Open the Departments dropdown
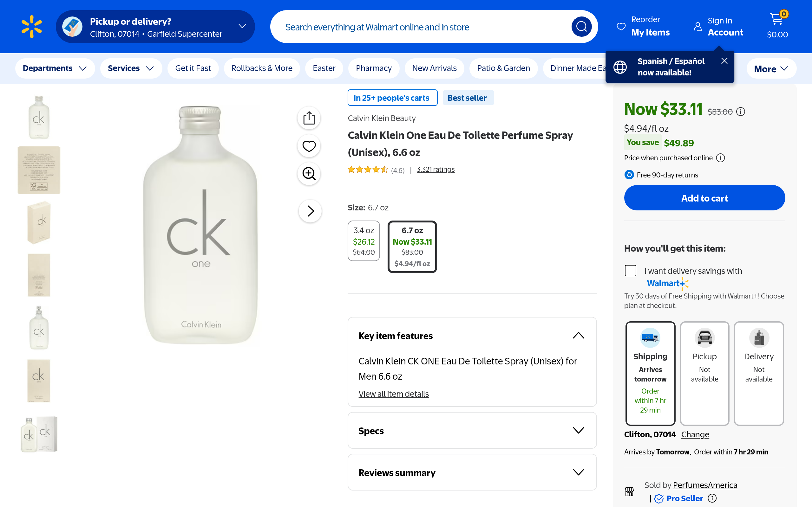The height and width of the screenshot is (507, 812). [x=55, y=68]
